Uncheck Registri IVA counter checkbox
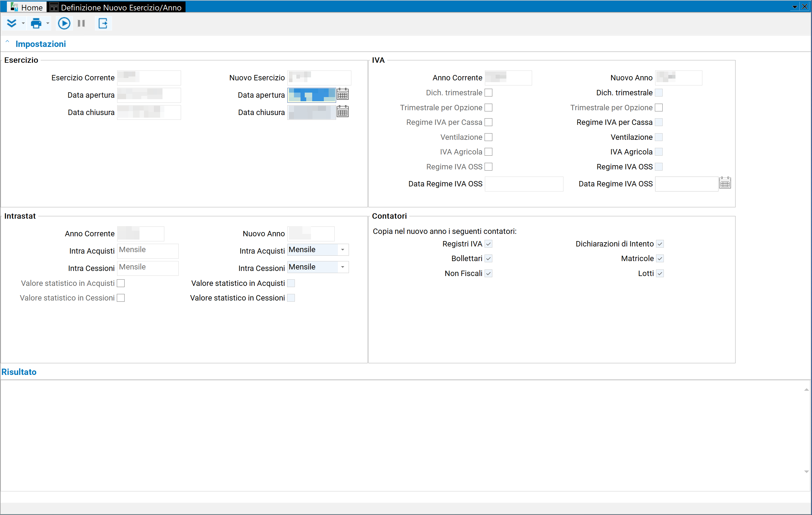The width and height of the screenshot is (812, 515). pos(489,243)
